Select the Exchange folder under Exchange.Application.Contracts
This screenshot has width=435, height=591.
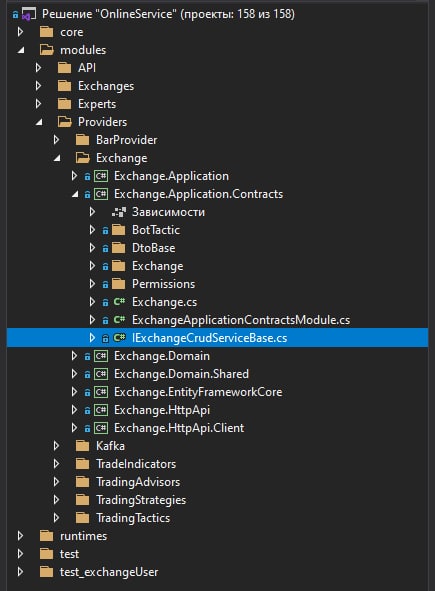point(158,266)
